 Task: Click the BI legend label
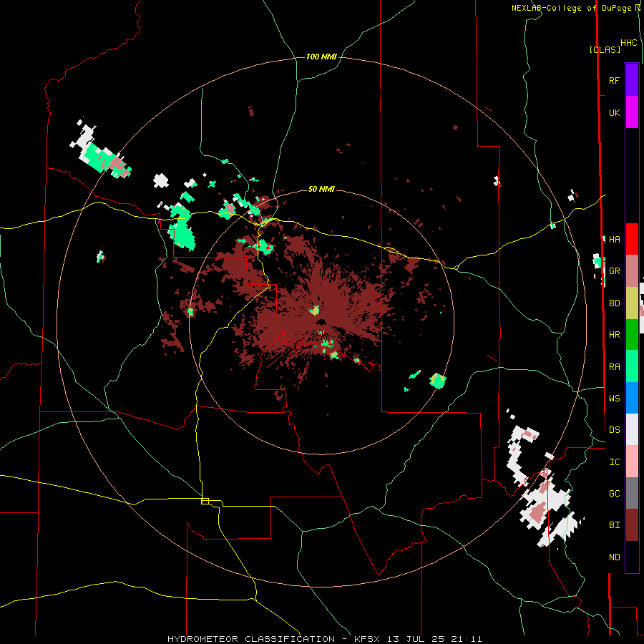[615, 525]
